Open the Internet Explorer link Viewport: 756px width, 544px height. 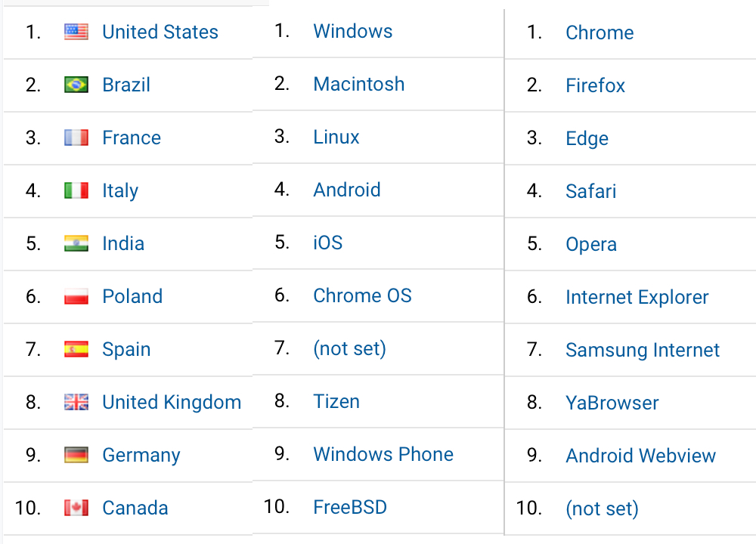(x=637, y=297)
